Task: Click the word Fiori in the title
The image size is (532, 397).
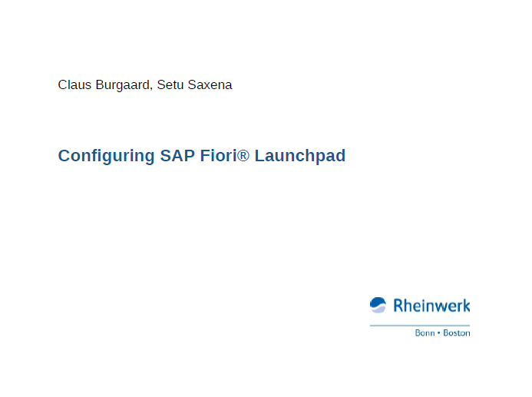Action: coord(219,156)
